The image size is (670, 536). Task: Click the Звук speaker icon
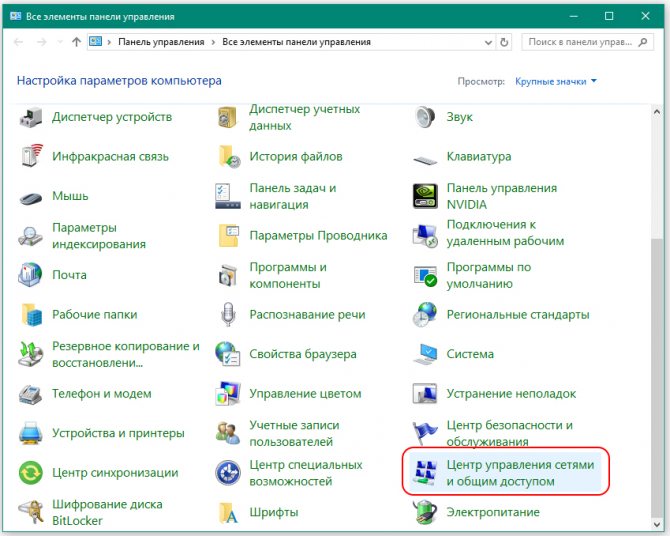425,117
